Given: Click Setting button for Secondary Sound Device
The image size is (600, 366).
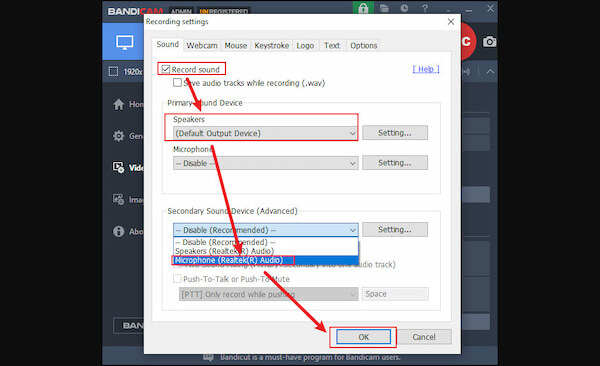Looking at the screenshot, I should [395, 229].
